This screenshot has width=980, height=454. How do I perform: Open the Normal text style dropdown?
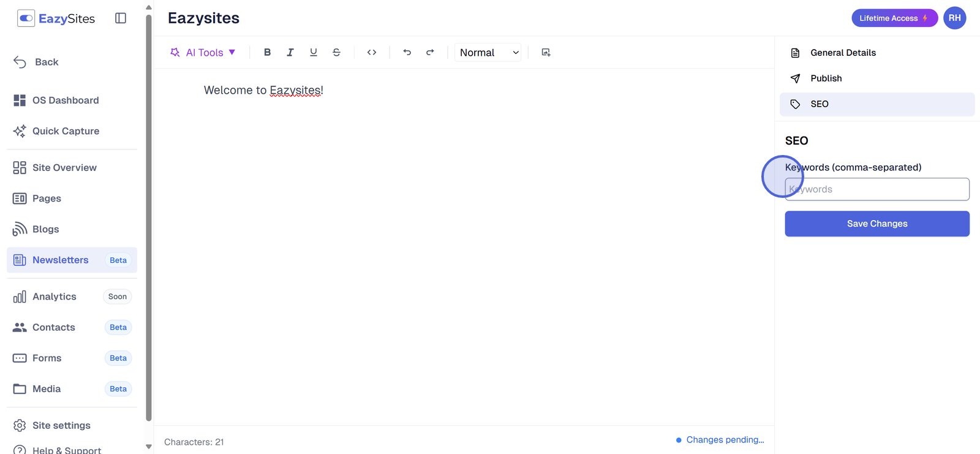(488, 53)
